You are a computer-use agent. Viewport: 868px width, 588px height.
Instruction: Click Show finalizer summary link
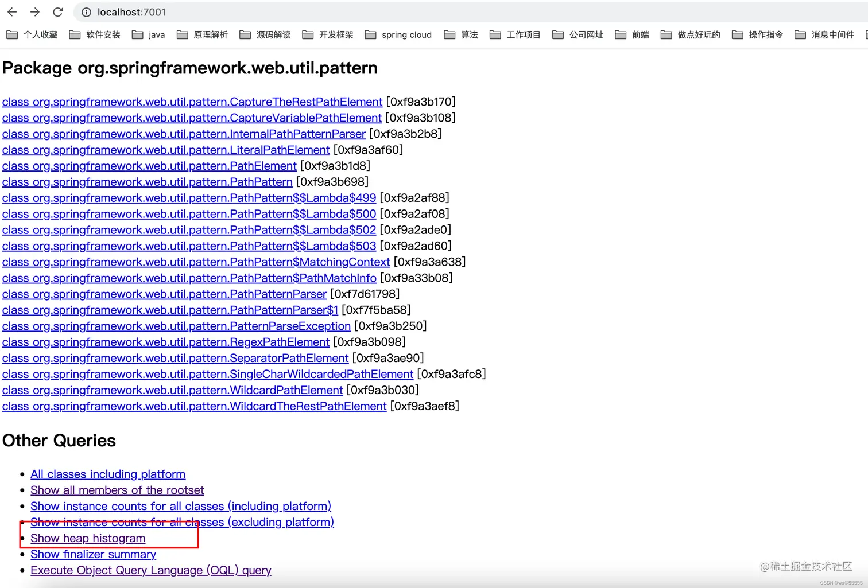(93, 555)
